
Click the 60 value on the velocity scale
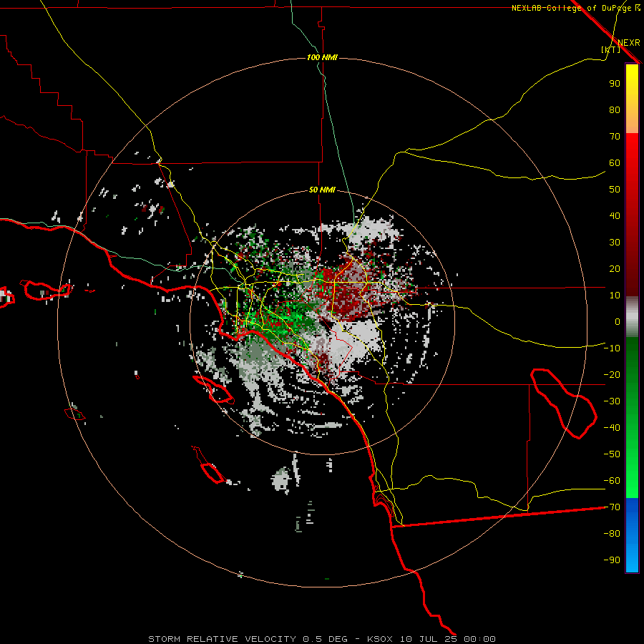(615, 163)
